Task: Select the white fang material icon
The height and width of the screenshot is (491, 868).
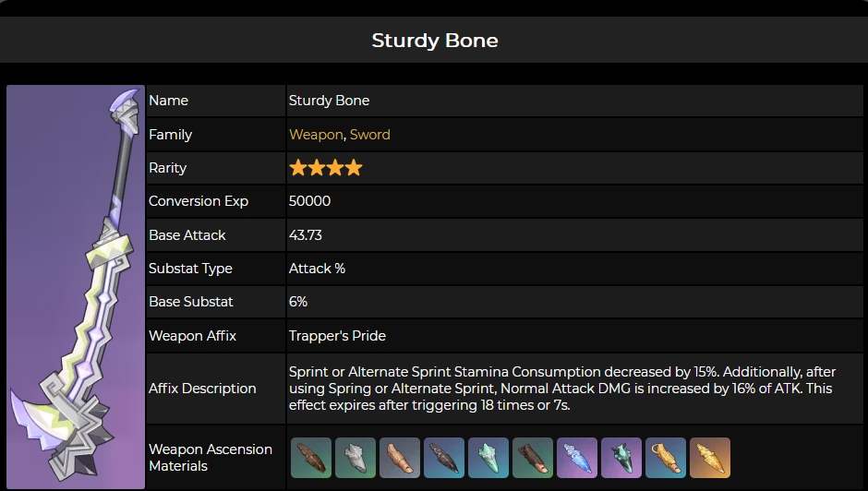Action: pyautogui.click(x=356, y=458)
